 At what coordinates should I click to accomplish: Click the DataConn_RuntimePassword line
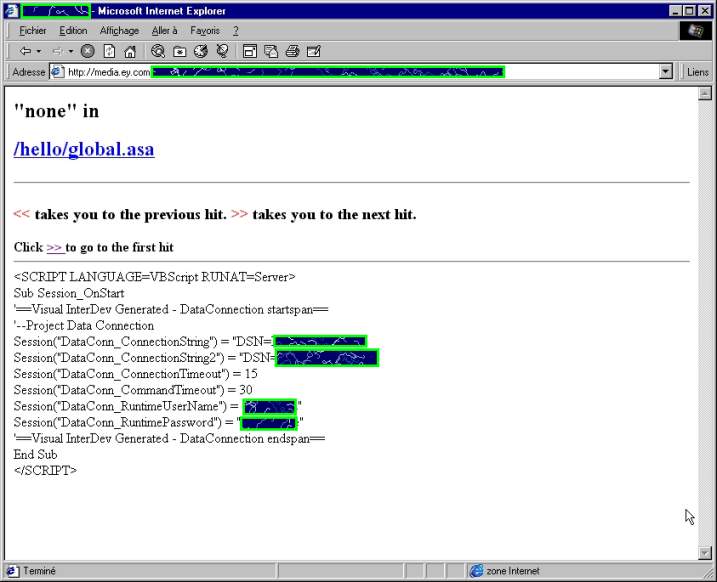tap(159, 422)
